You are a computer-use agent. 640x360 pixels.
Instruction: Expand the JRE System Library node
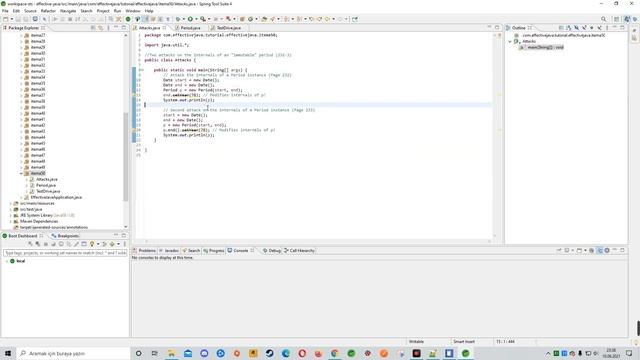pos(11,215)
